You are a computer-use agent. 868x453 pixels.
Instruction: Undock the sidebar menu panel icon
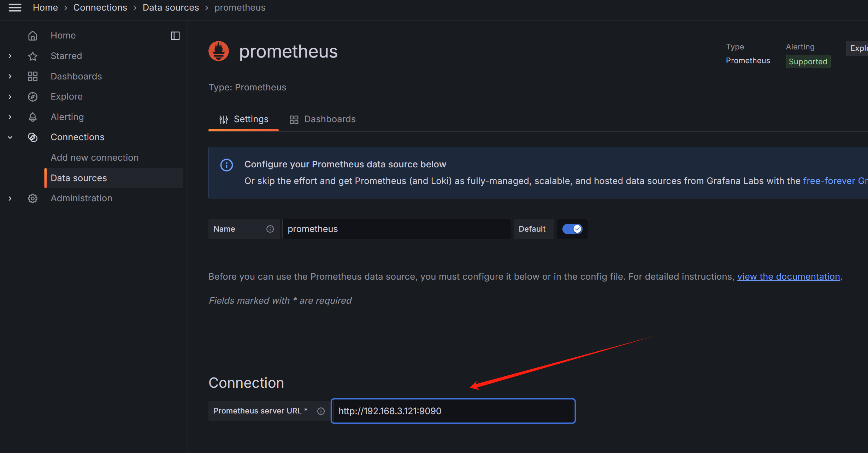click(x=175, y=36)
